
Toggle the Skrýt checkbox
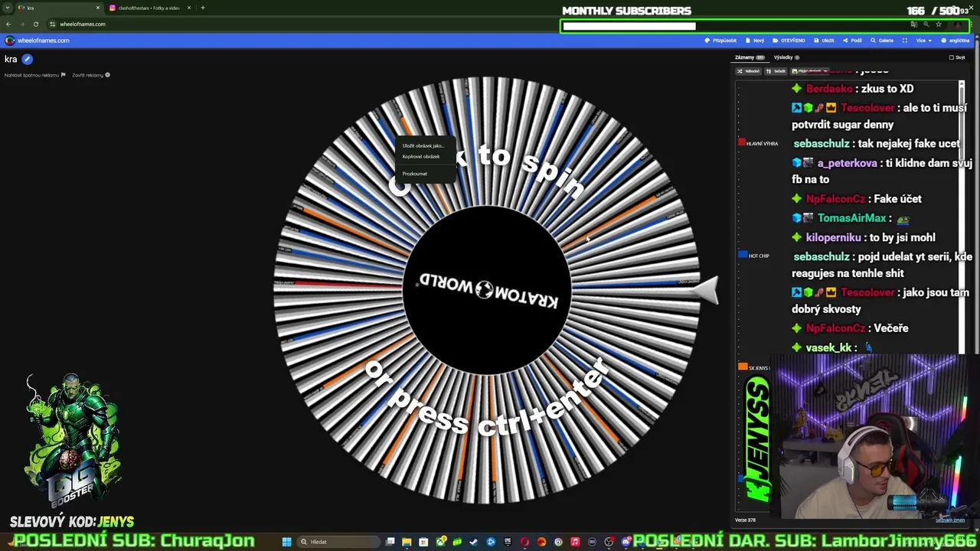point(952,57)
